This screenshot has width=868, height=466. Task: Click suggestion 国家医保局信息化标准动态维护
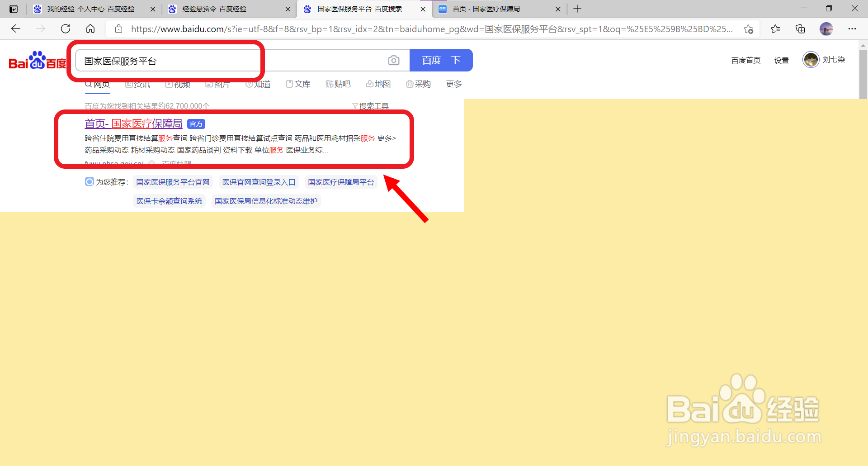[x=266, y=201]
